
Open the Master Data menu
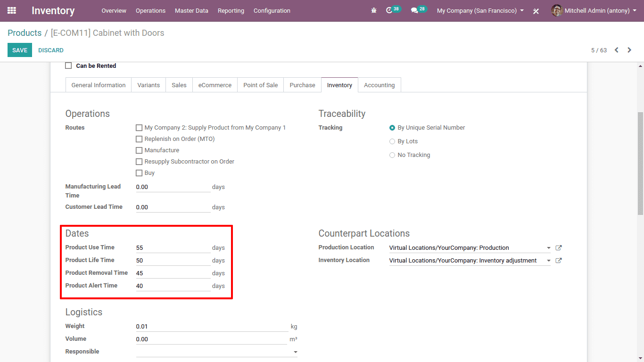coord(191,10)
